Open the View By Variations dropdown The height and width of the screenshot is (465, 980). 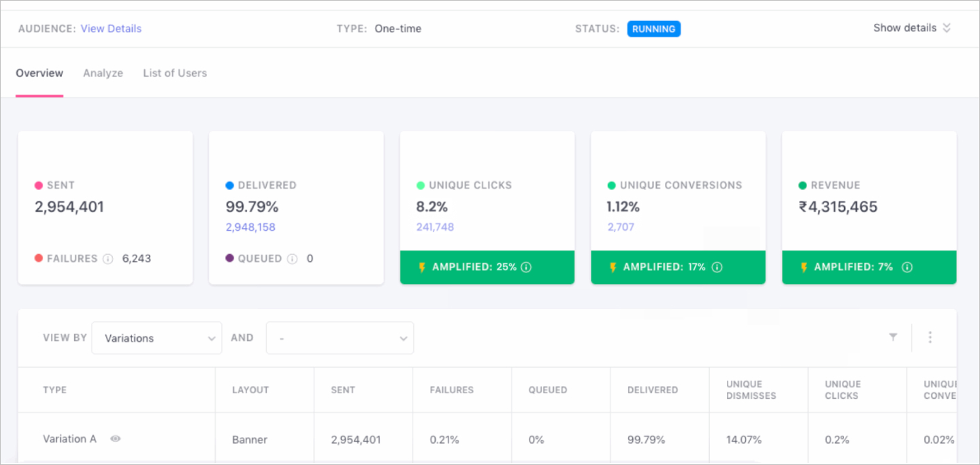click(157, 338)
